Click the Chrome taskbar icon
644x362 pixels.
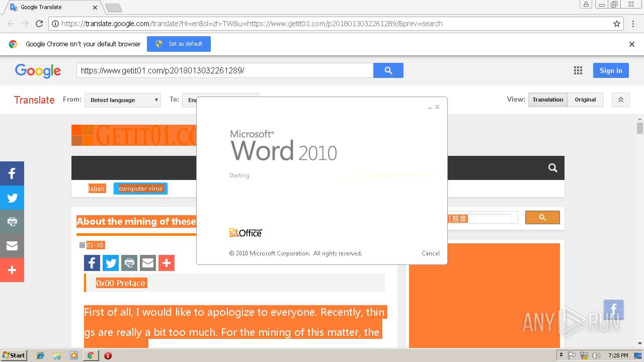pyautogui.click(x=91, y=355)
